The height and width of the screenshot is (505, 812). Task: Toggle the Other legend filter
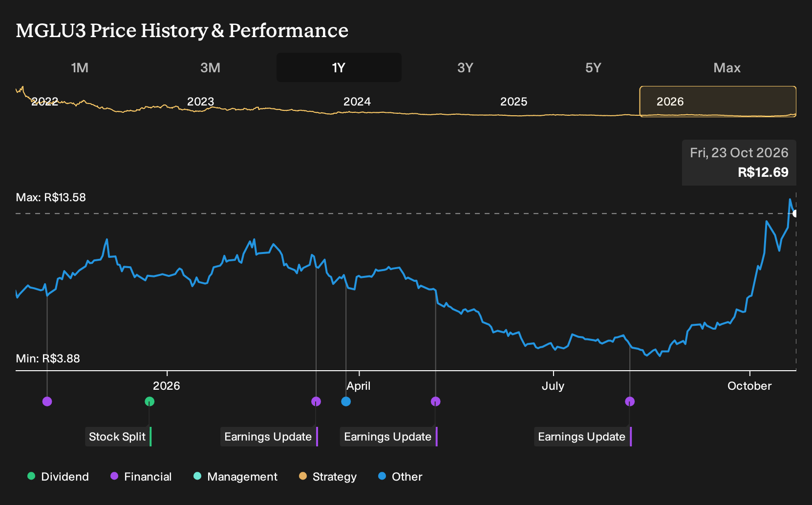click(400, 477)
